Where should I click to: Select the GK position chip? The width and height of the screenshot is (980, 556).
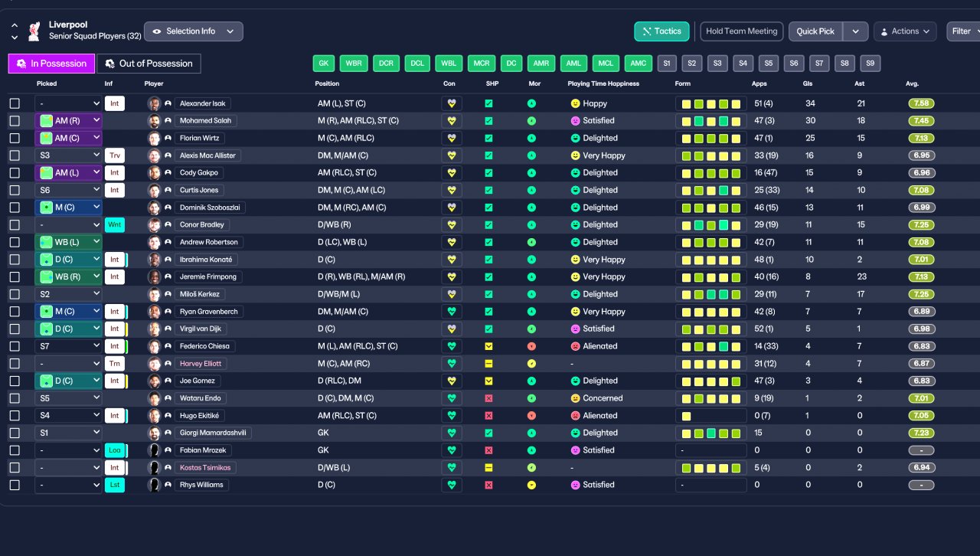pos(324,64)
